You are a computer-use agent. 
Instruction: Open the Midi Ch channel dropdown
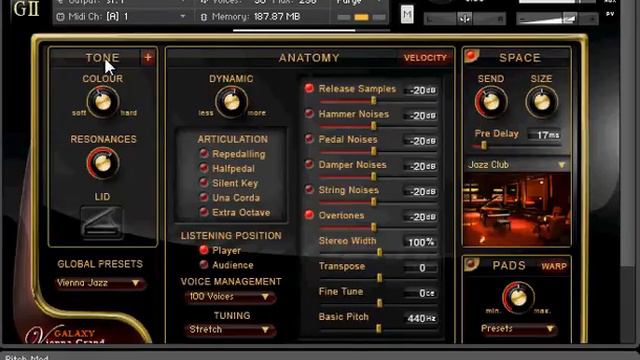click(183, 17)
